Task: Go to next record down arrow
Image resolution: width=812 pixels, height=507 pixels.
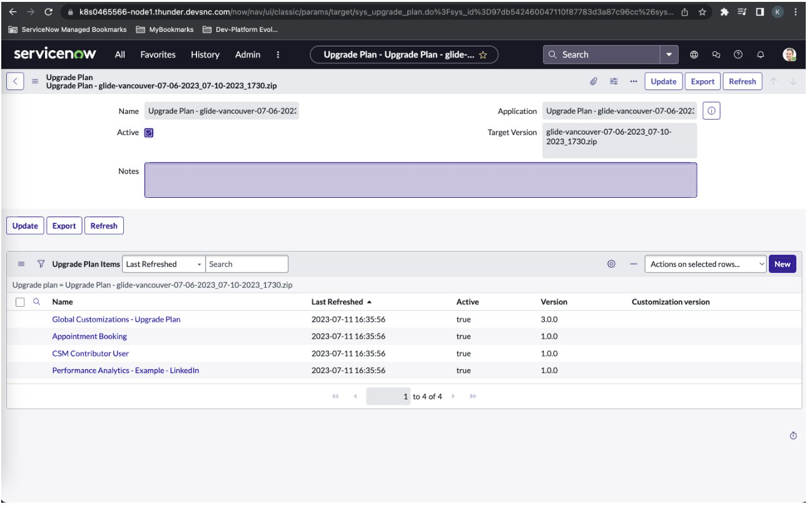Action: 793,81
